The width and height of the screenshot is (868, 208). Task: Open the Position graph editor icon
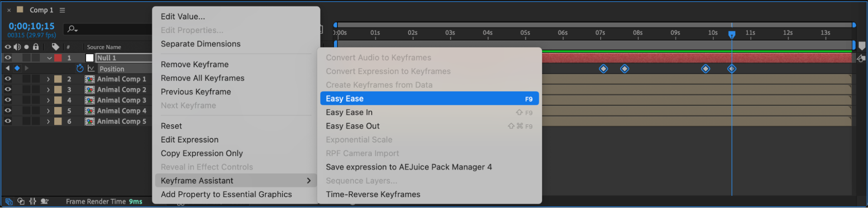pyautogui.click(x=91, y=68)
